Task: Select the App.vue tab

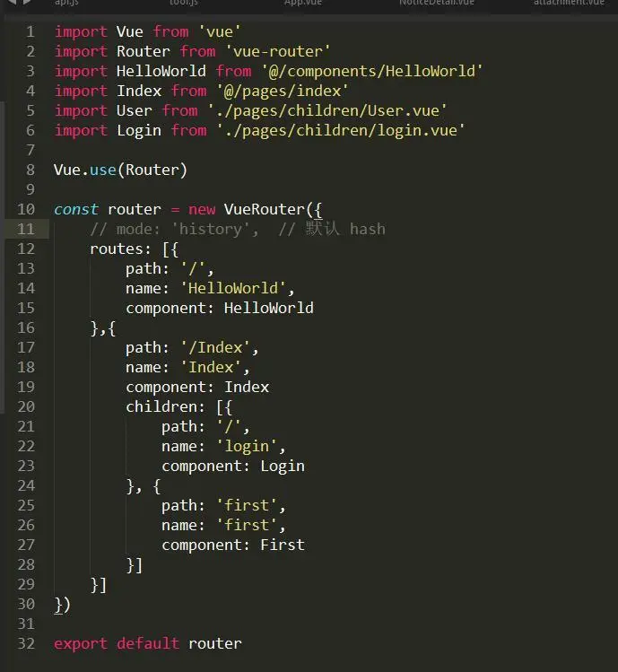Action: [303, 3]
